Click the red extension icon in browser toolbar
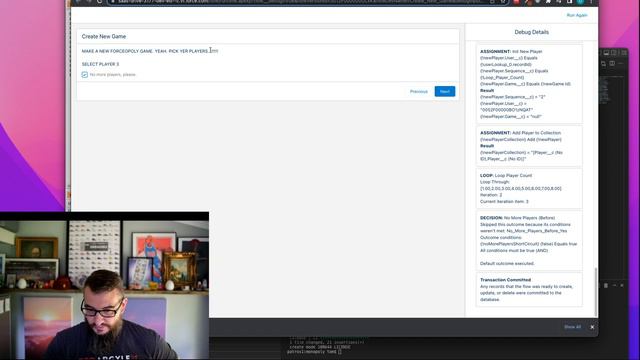 pos(516,2)
